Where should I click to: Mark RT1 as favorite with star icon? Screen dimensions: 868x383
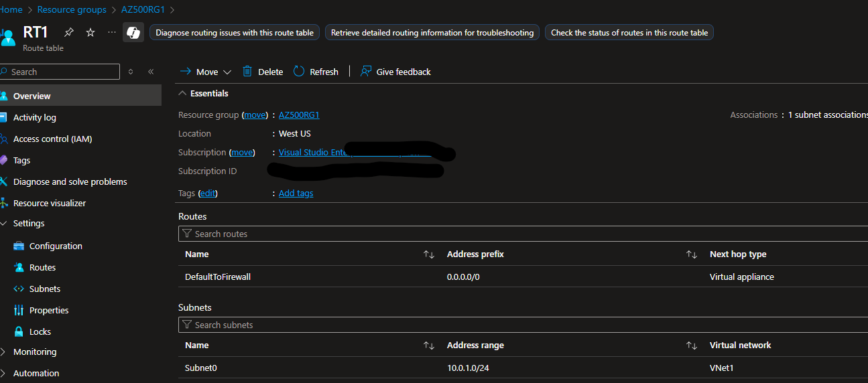90,32
